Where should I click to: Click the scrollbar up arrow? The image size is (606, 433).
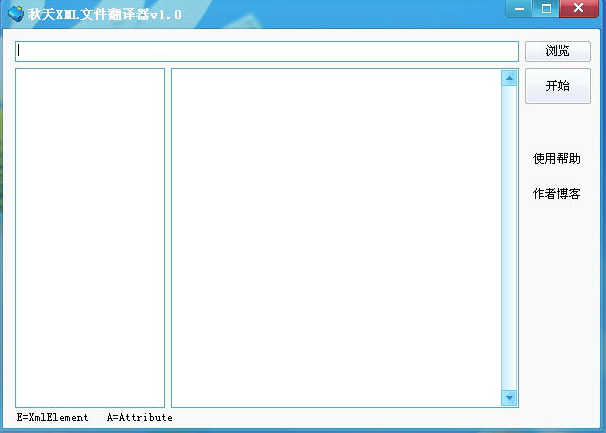(x=509, y=78)
